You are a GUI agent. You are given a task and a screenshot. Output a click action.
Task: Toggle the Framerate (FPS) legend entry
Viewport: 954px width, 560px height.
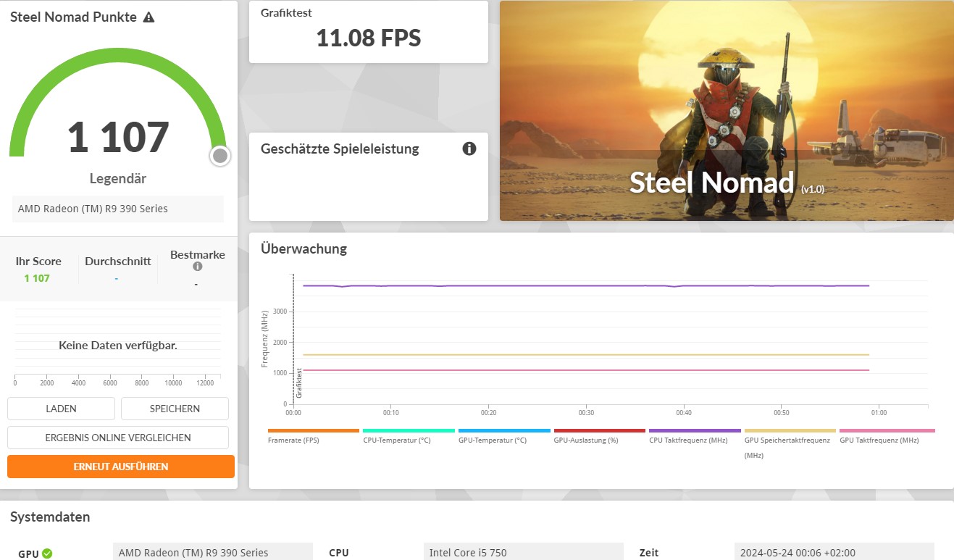[x=314, y=435]
